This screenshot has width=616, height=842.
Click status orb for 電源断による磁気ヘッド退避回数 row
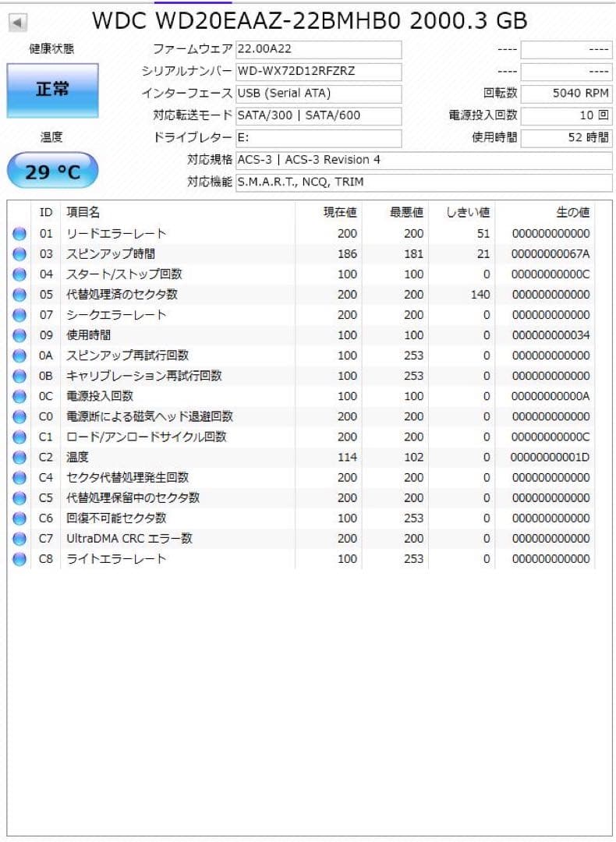(x=19, y=416)
